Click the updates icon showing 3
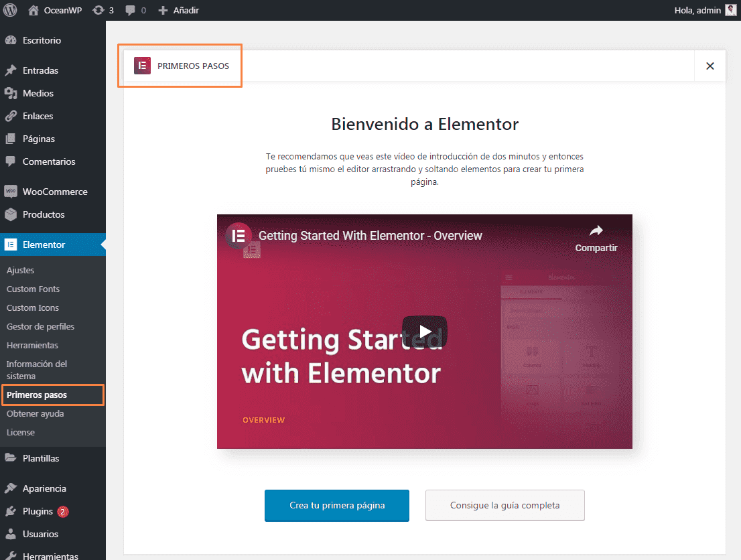 [x=98, y=10]
